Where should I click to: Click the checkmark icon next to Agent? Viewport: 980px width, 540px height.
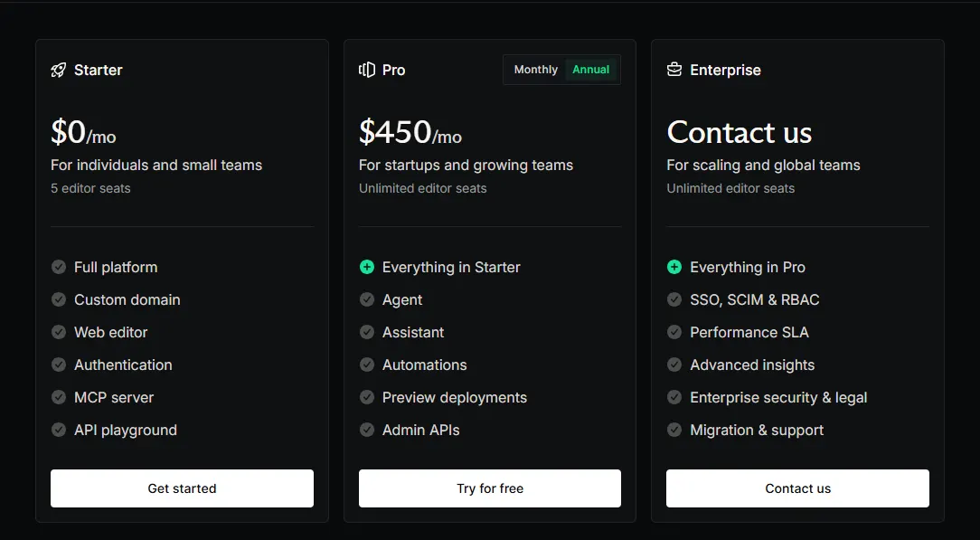point(367,300)
